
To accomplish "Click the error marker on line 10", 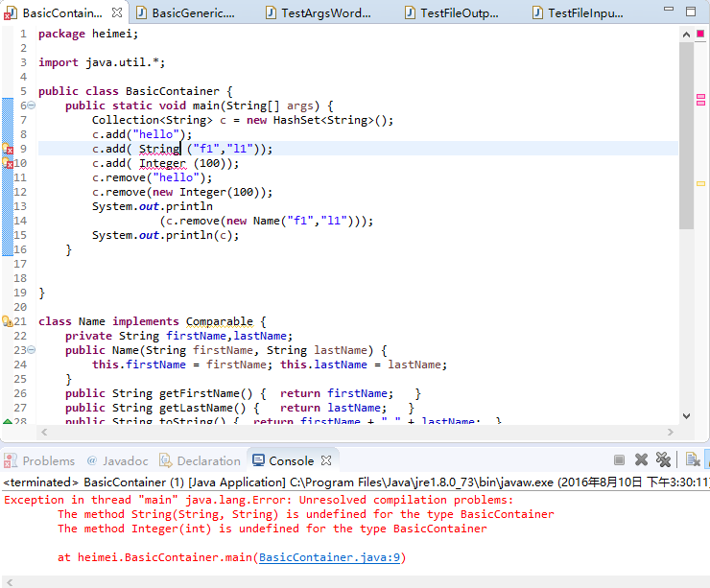I will coord(8,163).
